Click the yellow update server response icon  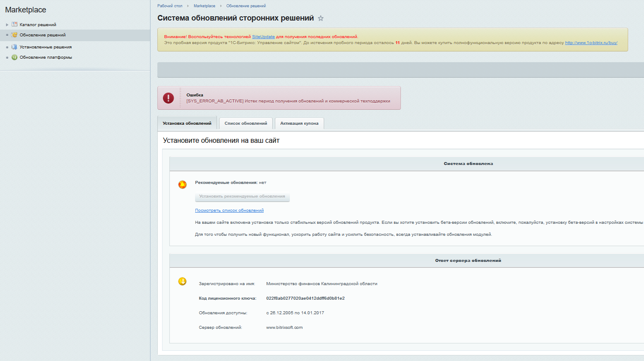182,282
